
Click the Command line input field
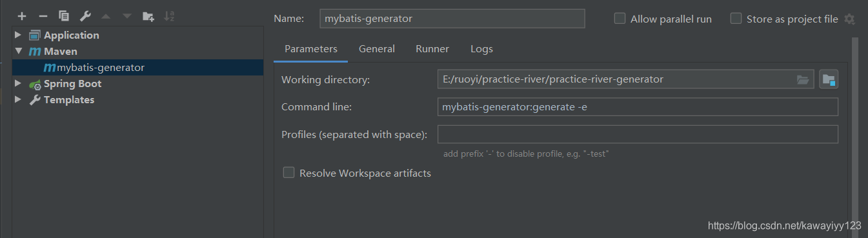[638, 107]
